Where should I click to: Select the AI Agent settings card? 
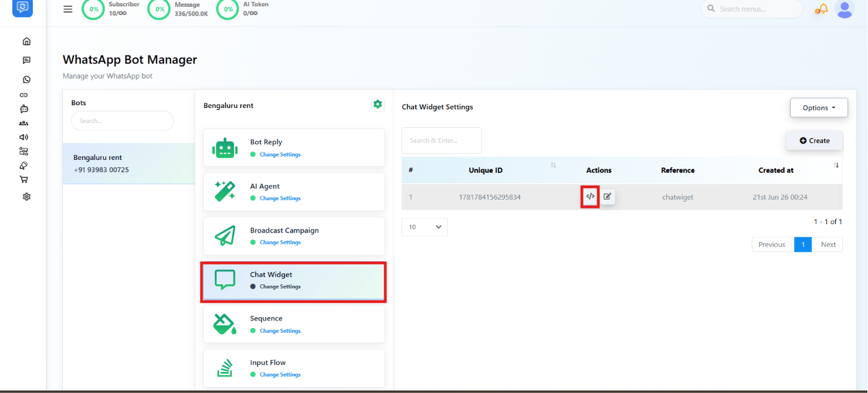coord(294,191)
